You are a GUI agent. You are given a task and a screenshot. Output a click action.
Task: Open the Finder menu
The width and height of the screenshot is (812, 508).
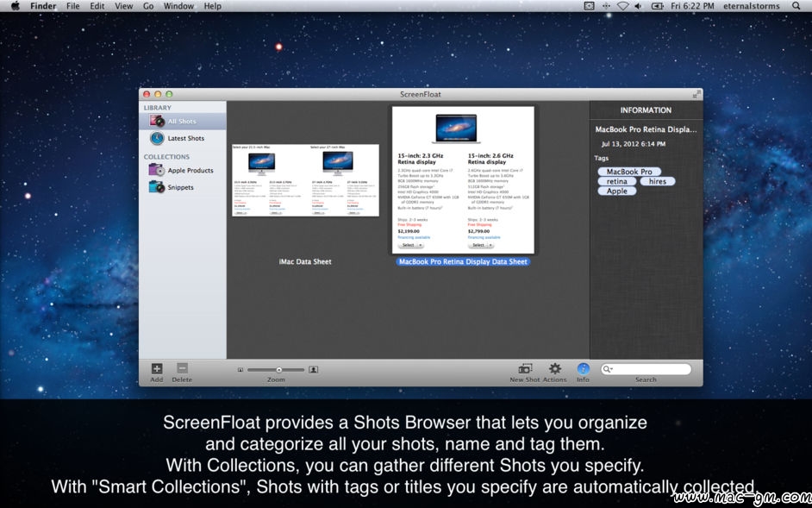coord(43,6)
